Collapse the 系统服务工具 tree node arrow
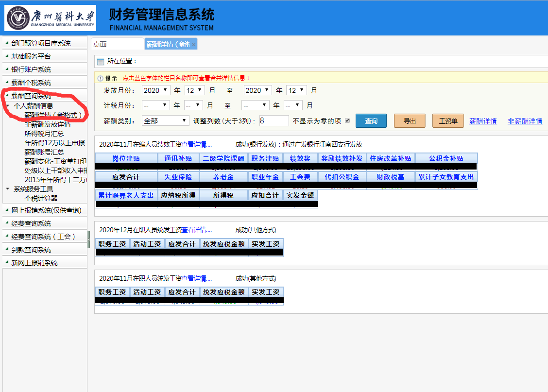The image size is (548, 392). click(x=7, y=189)
